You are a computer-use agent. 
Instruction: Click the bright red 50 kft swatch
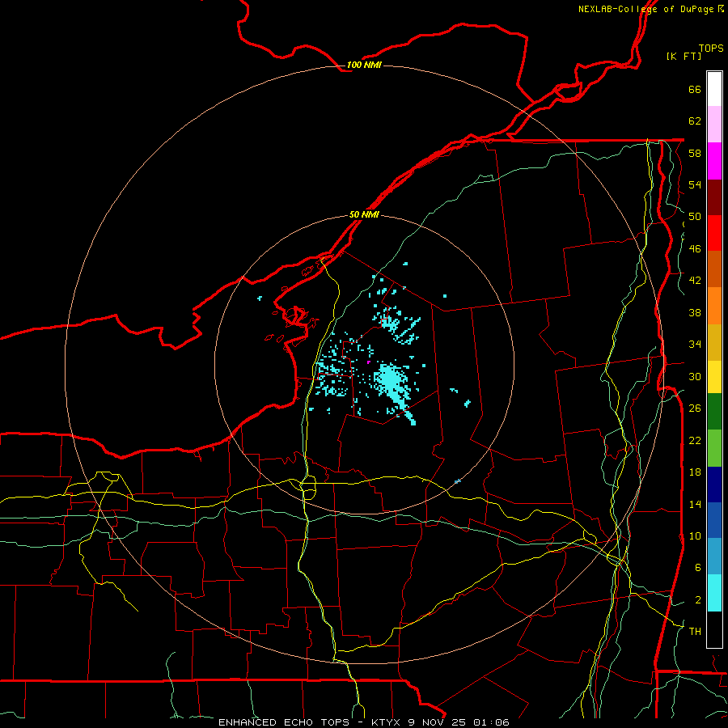(714, 234)
